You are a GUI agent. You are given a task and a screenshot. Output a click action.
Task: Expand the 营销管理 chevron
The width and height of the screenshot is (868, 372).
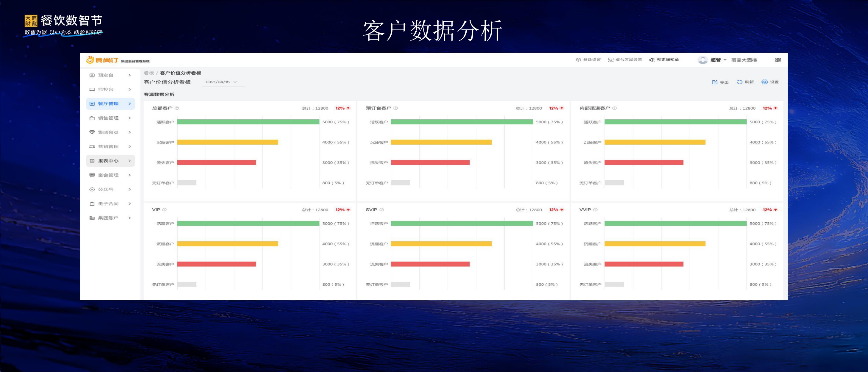(x=130, y=147)
